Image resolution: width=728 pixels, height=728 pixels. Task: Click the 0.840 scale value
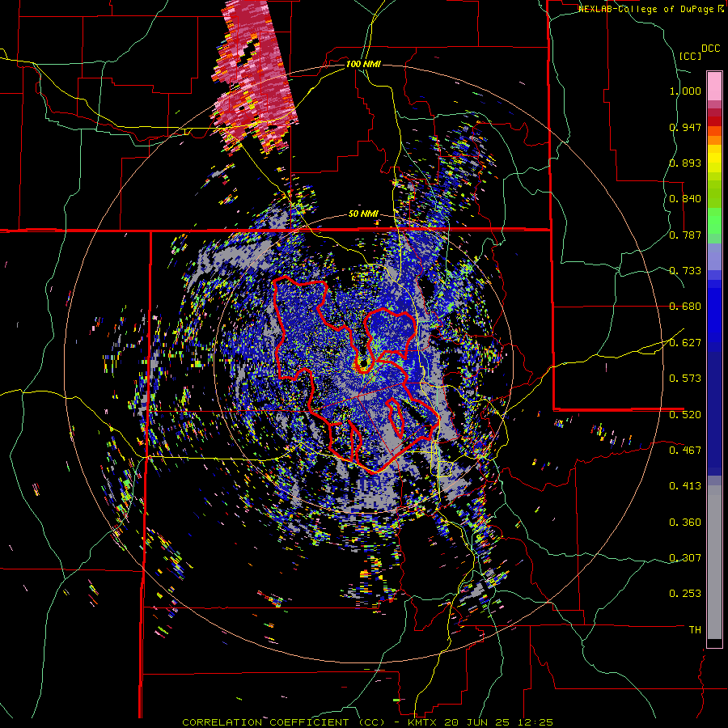pyautogui.click(x=685, y=199)
